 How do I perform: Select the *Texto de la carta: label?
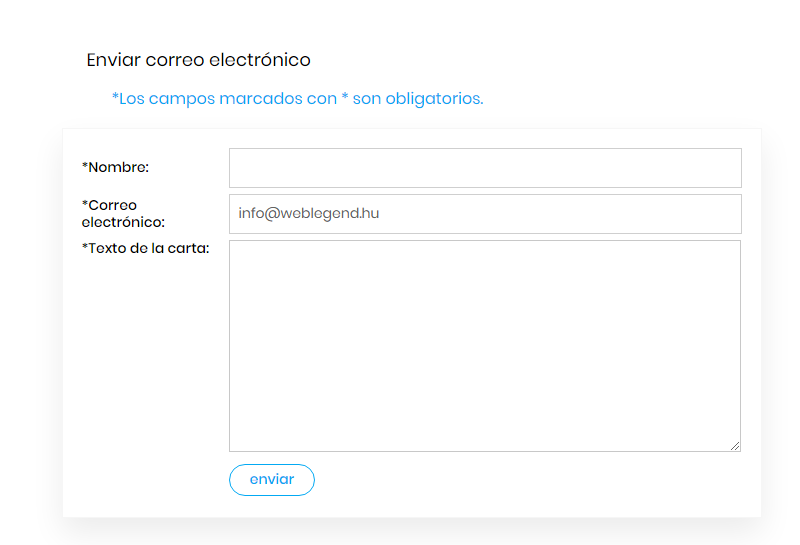coord(145,249)
